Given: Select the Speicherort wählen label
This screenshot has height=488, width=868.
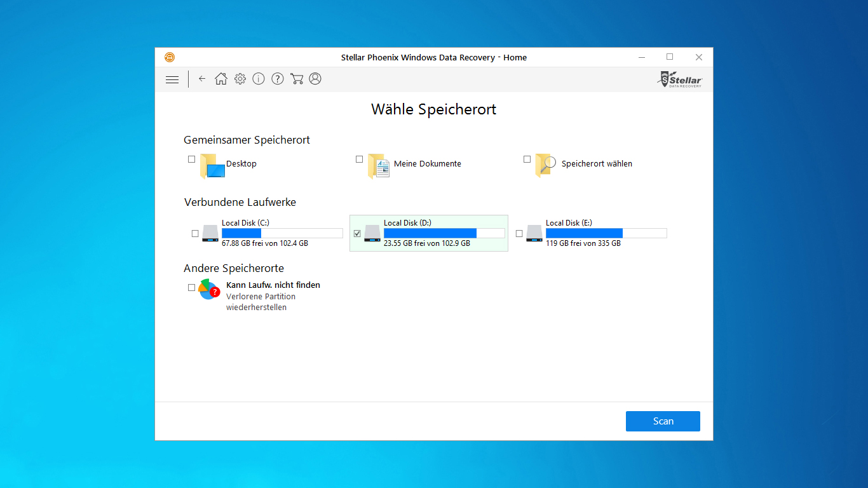Looking at the screenshot, I should (x=597, y=164).
